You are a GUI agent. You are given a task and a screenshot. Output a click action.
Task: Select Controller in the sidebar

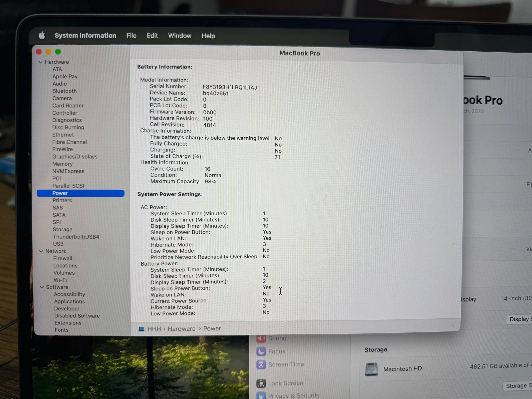tap(65, 113)
